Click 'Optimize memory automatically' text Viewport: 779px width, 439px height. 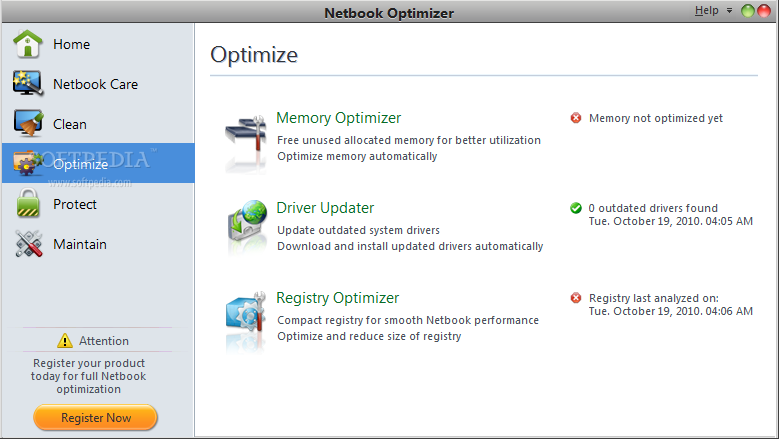[x=357, y=156]
